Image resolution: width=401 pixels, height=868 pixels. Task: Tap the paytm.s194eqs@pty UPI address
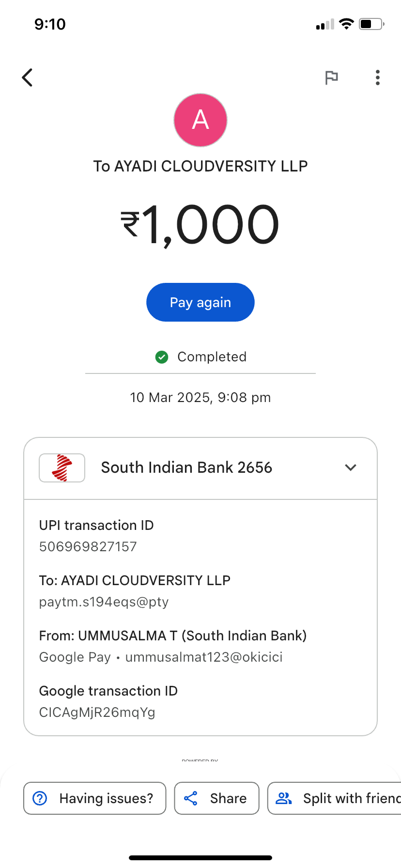click(x=104, y=602)
